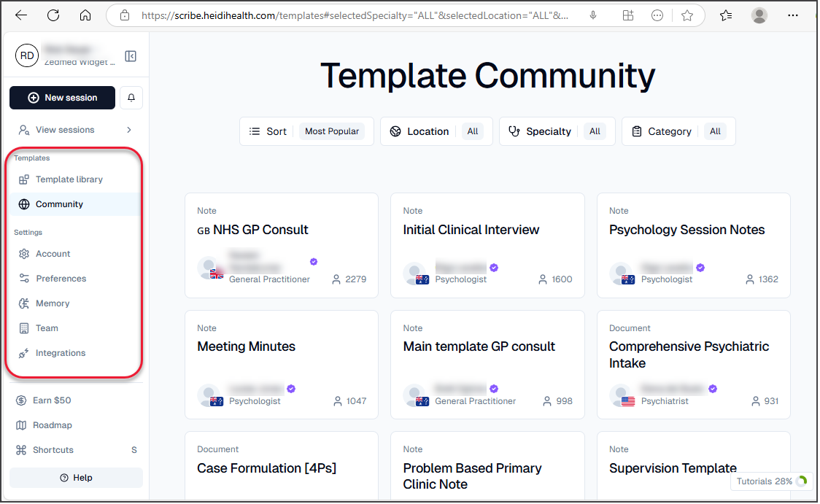The width and height of the screenshot is (820, 504).
Task: Open Memory settings
Action: tap(75, 303)
